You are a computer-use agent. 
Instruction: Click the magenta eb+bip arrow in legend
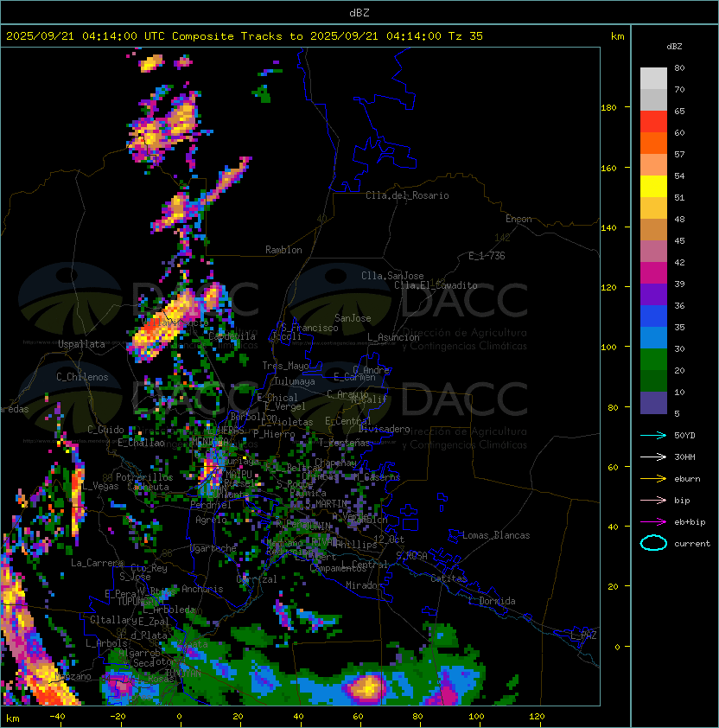coord(653,522)
